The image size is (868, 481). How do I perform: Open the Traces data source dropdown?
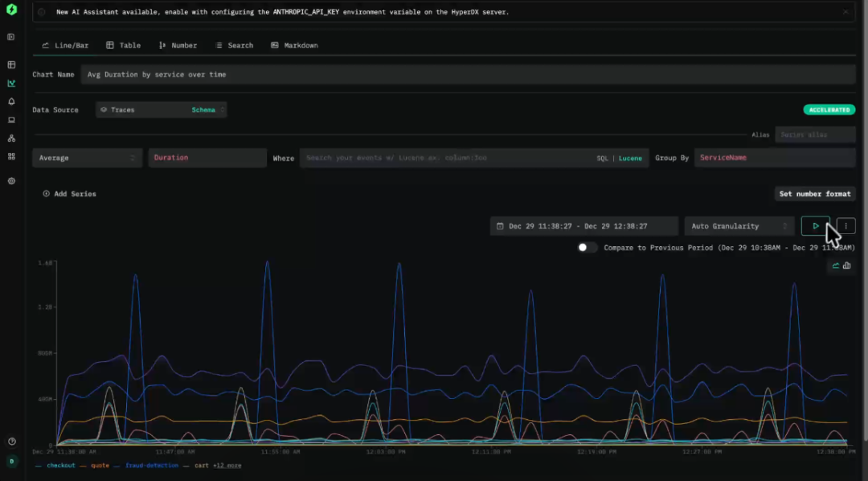(161, 109)
